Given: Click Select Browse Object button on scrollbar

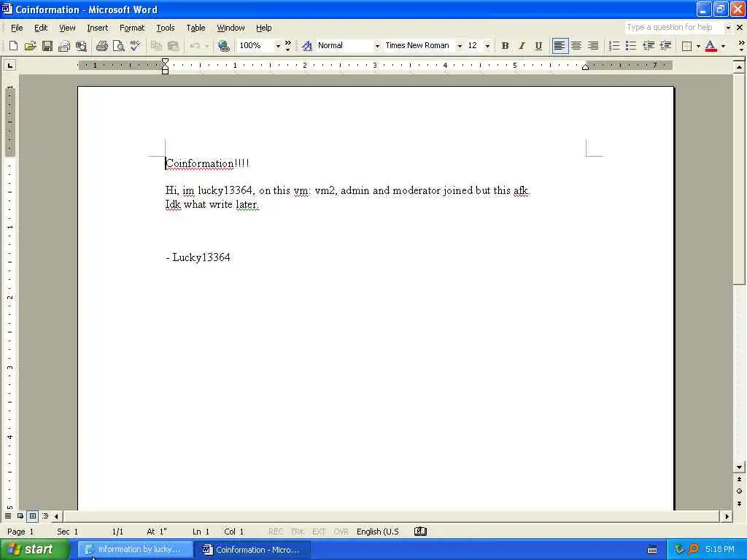Looking at the screenshot, I should point(739,491).
